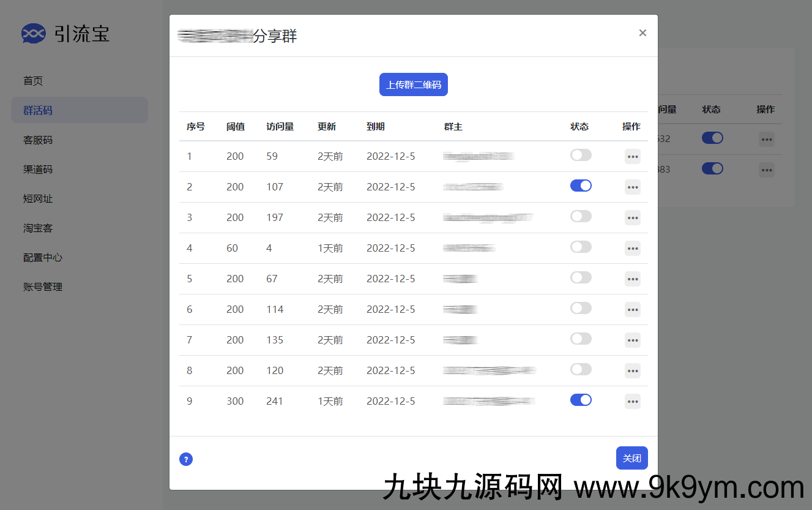Click the 引流宝 logo icon

(33, 34)
